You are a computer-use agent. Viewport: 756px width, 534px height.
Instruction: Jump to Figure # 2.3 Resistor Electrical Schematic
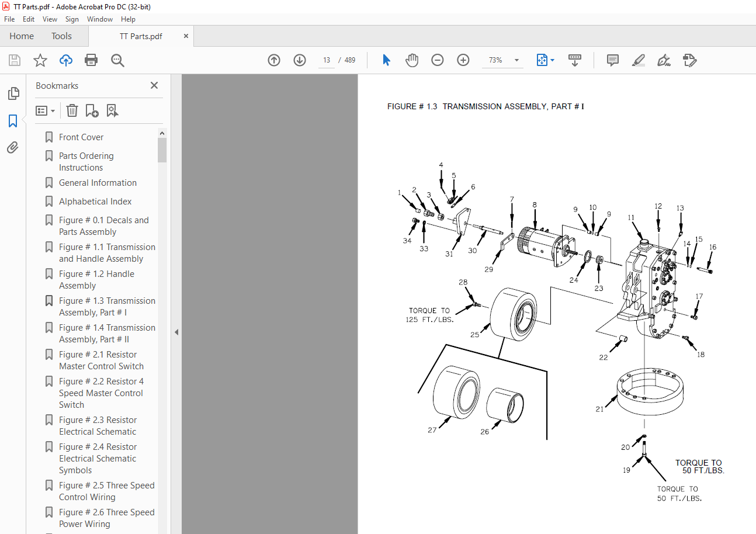(98, 426)
